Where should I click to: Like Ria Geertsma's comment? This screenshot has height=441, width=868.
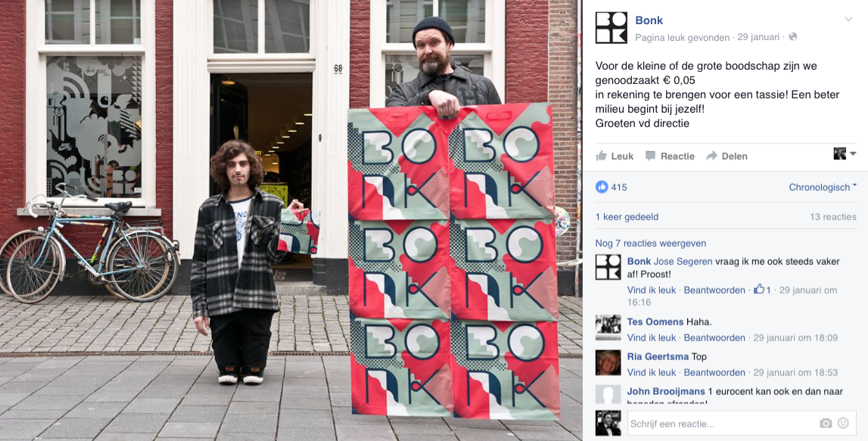(x=652, y=372)
